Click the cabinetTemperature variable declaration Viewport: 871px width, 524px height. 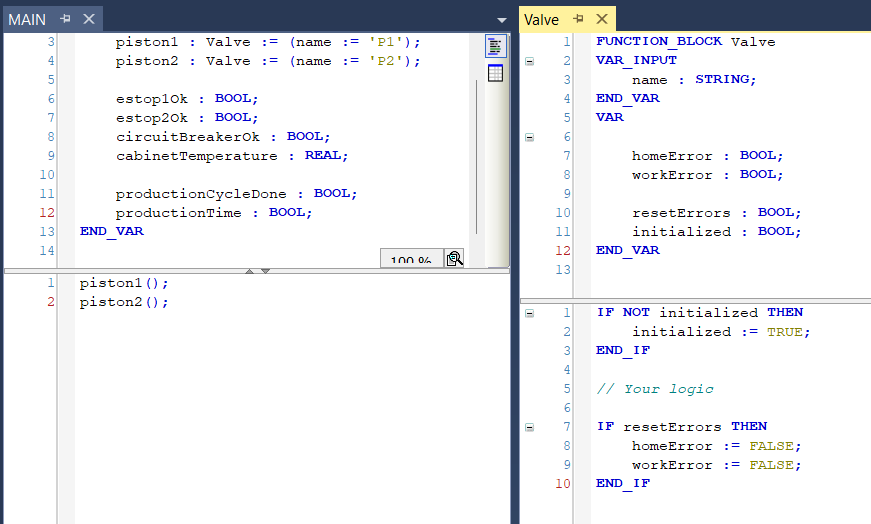click(x=197, y=156)
